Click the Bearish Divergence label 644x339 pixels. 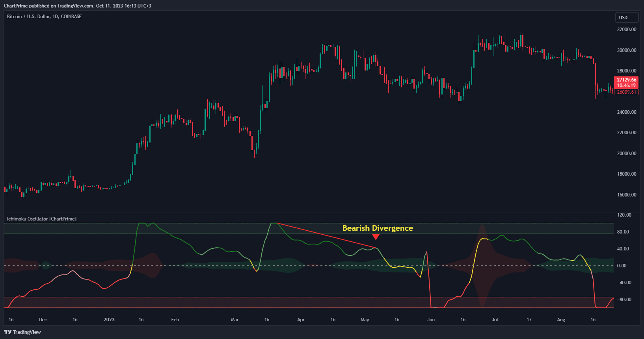[x=378, y=228]
